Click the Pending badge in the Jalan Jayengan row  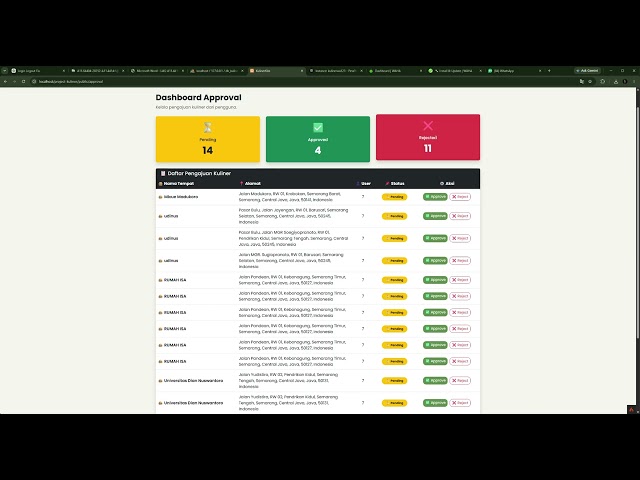click(395, 216)
